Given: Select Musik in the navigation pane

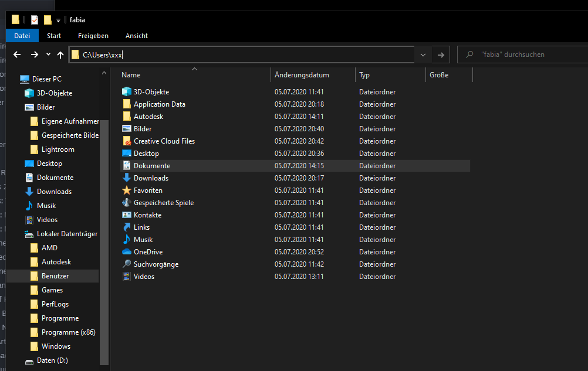Looking at the screenshot, I should (x=46, y=206).
